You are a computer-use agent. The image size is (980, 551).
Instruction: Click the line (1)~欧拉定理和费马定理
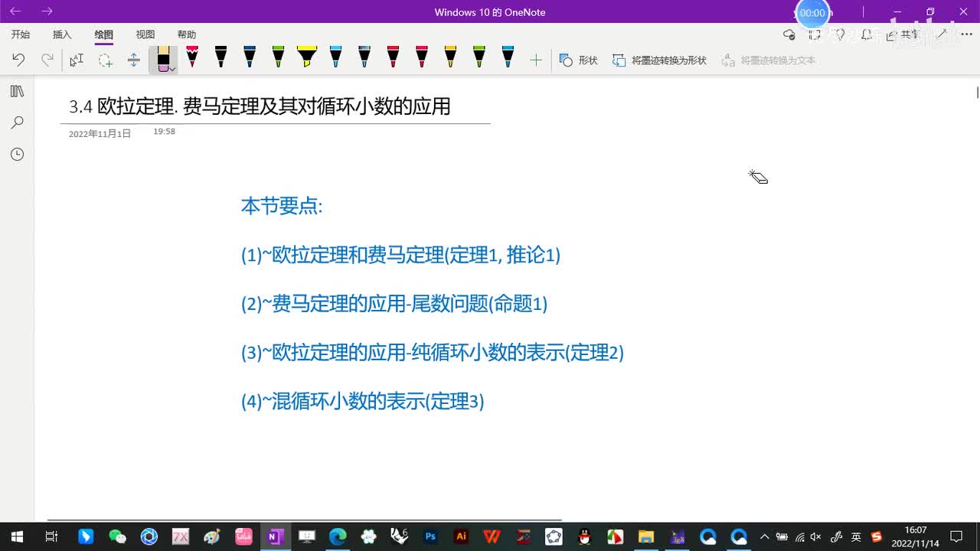tap(400, 255)
